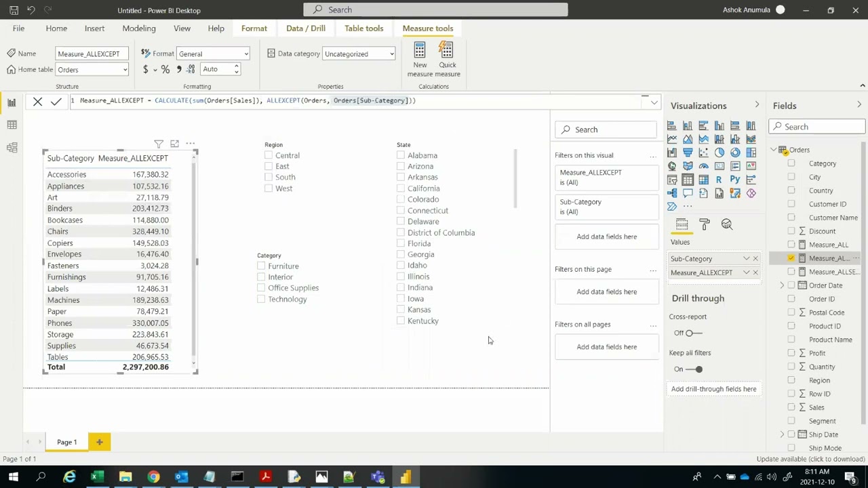Expand the Ship Date hierarchy
This screenshot has width=868, height=488.
(x=782, y=434)
